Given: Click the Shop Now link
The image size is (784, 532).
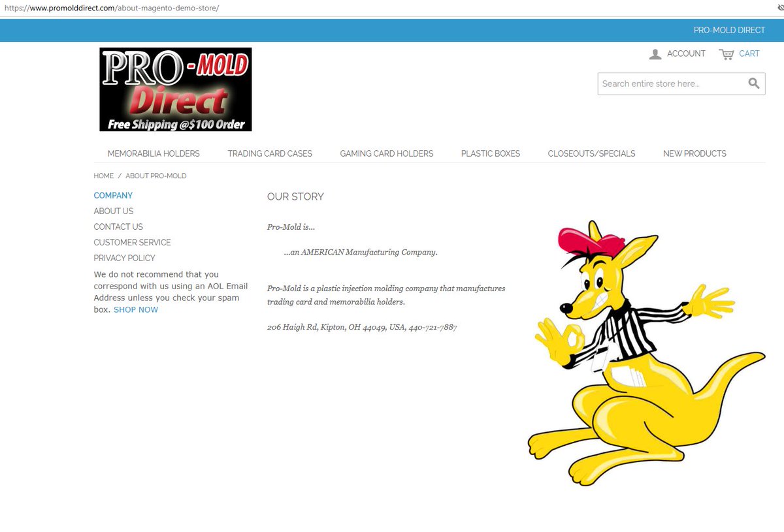Looking at the screenshot, I should [136, 309].
